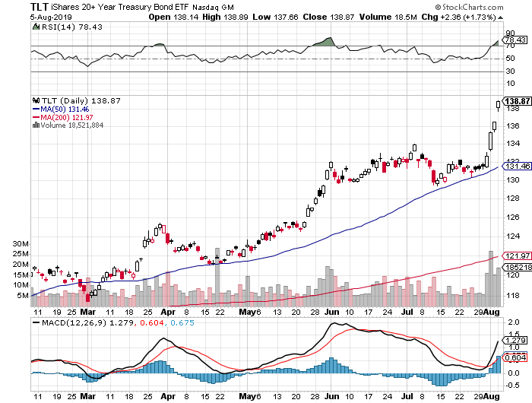
Task: Click the candlestick icon beside TLT (Daily)
Action: pyautogui.click(x=36, y=100)
